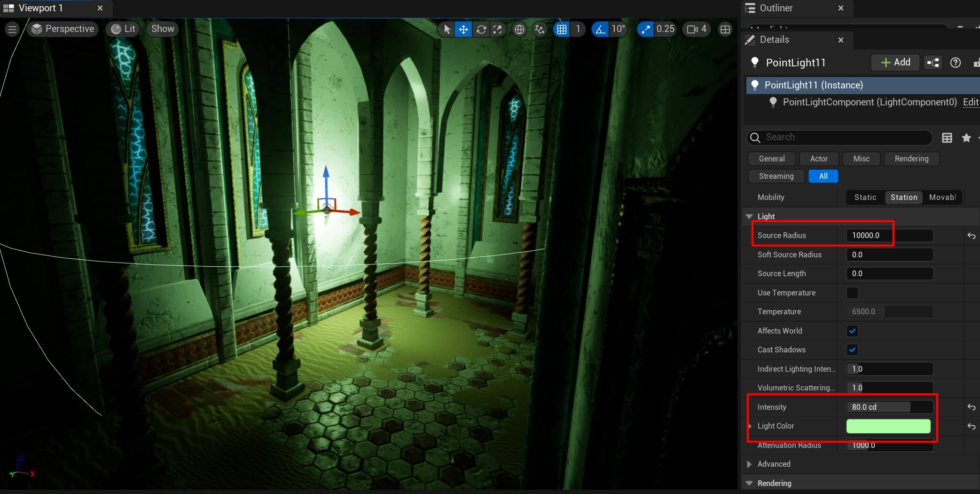
Task: Collapse the Light section
Action: (749, 216)
